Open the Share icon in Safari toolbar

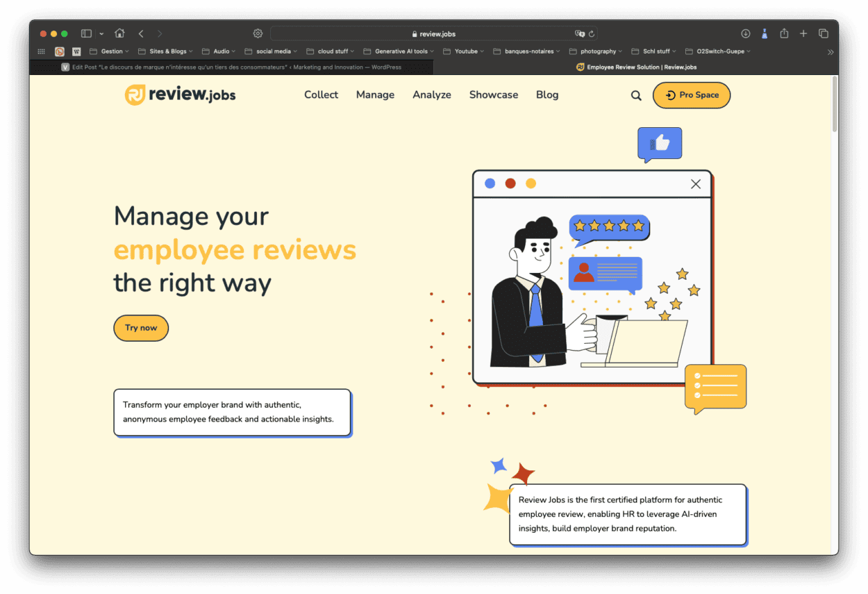tap(784, 33)
